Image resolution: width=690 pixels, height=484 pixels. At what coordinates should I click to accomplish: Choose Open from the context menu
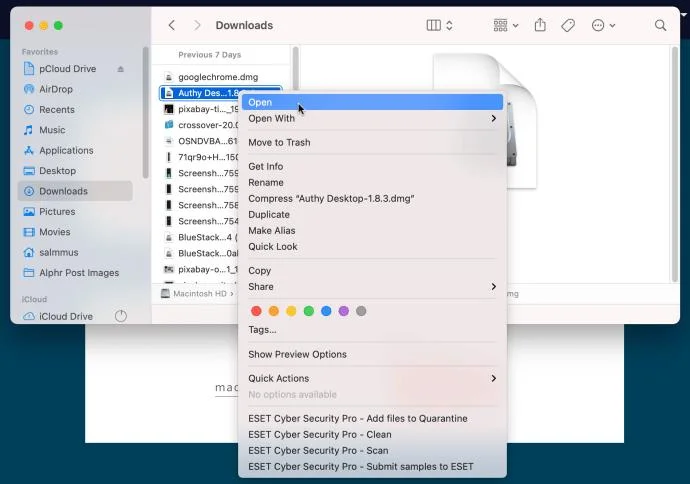(372, 102)
